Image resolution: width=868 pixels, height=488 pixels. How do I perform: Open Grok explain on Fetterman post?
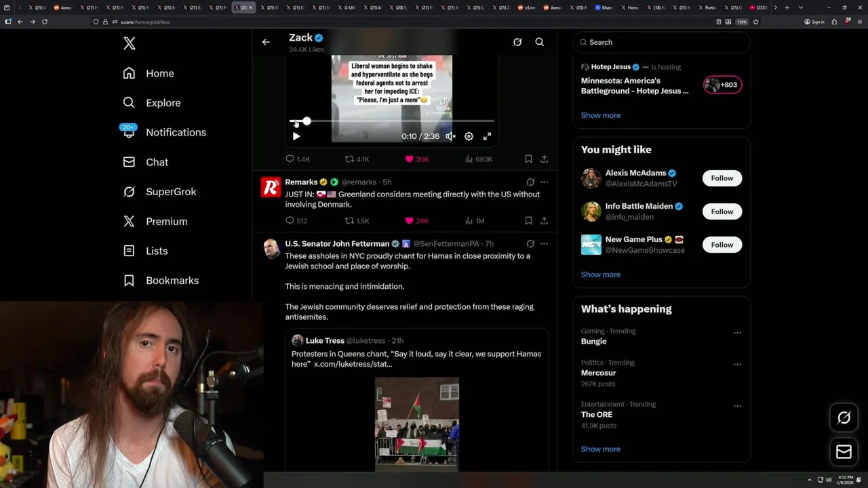pyautogui.click(x=530, y=243)
